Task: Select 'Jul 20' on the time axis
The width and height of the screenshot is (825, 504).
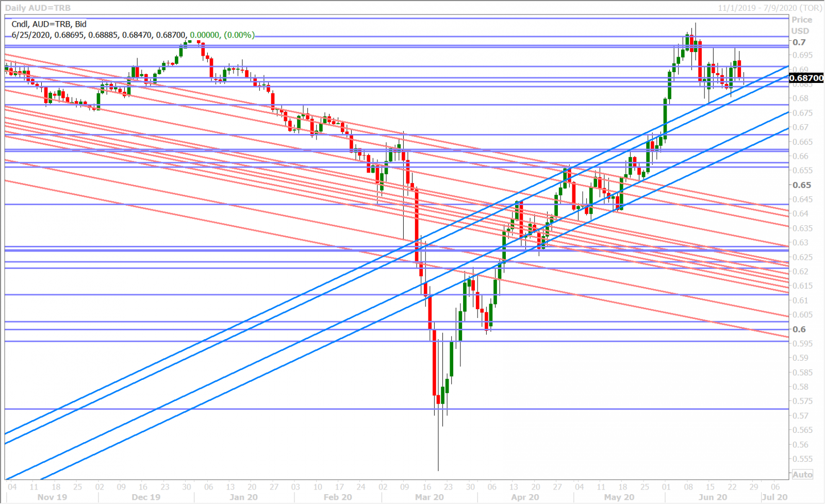Action: pyautogui.click(x=774, y=497)
